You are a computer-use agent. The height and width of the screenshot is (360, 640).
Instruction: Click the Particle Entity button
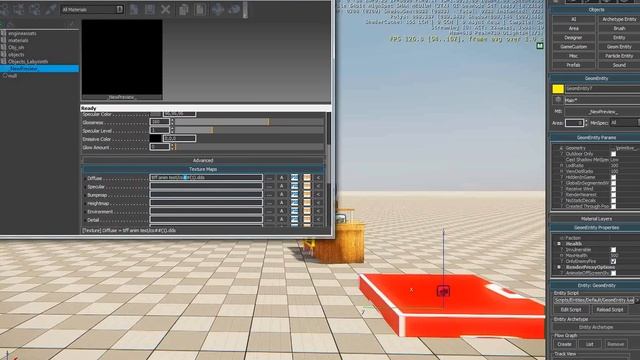619,56
